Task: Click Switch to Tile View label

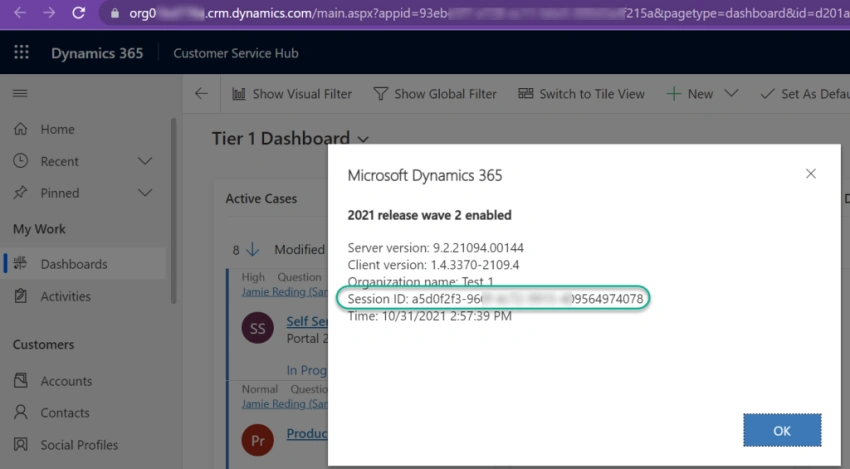Action: [x=592, y=94]
